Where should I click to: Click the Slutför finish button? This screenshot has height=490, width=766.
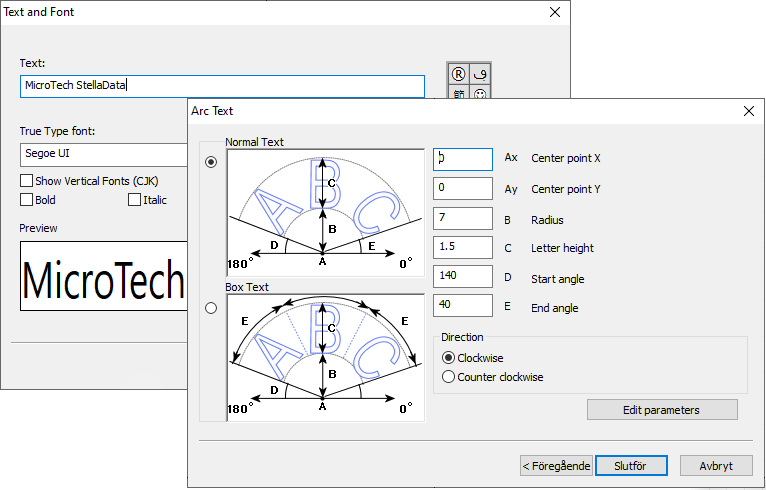631,466
